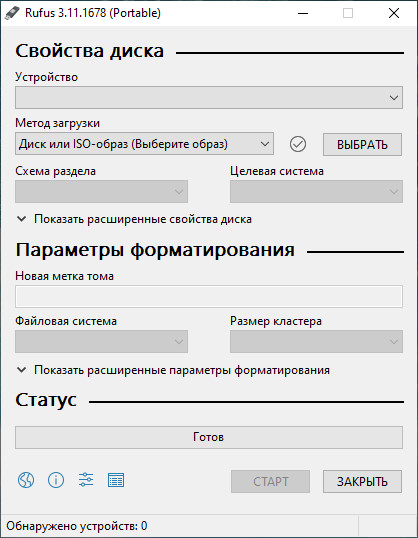Click the ЗАКРЫТЬ button
This screenshot has height=538, width=418.
coord(362,482)
